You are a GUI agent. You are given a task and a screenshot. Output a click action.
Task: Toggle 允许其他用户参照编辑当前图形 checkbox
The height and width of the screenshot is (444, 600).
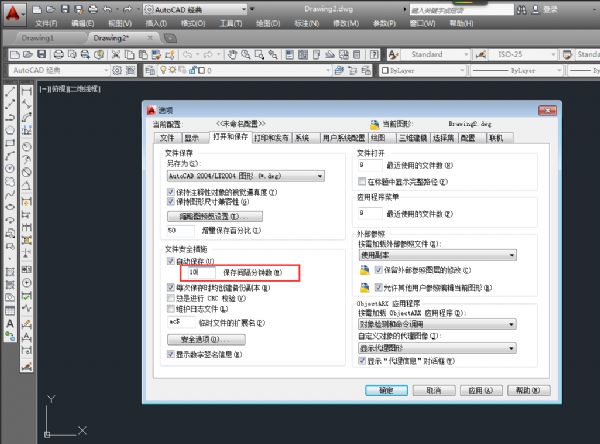pyautogui.click(x=378, y=287)
